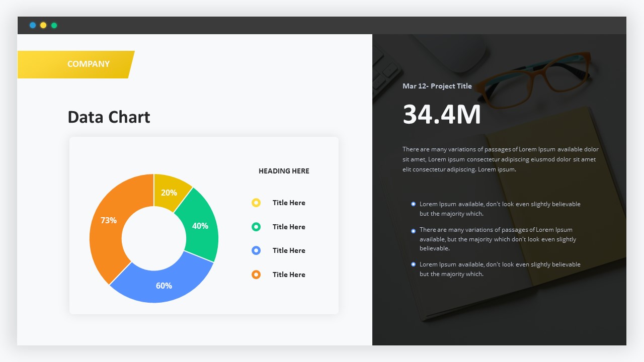The image size is (644, 362).
Task: Click the first bullet point dot
Action: click(x=414, y=204)
